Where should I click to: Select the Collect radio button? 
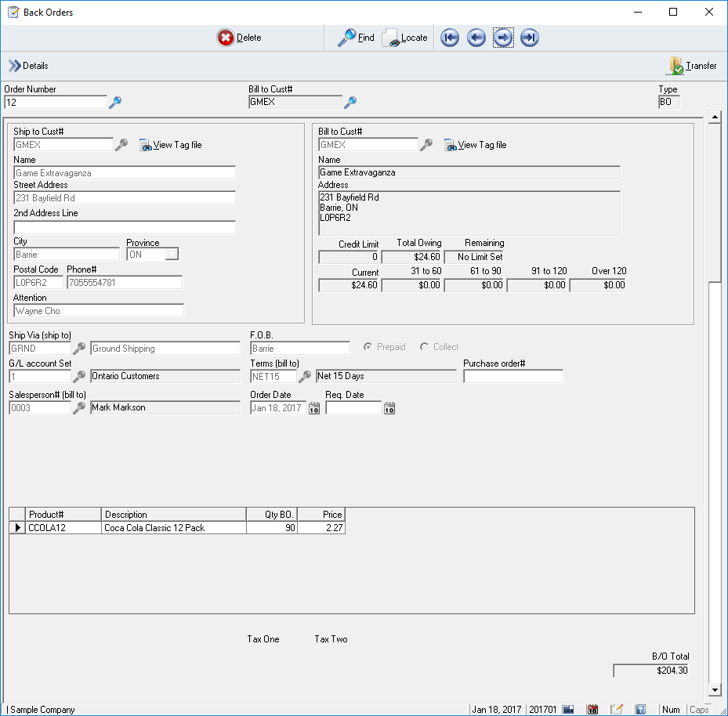(425, 347)
